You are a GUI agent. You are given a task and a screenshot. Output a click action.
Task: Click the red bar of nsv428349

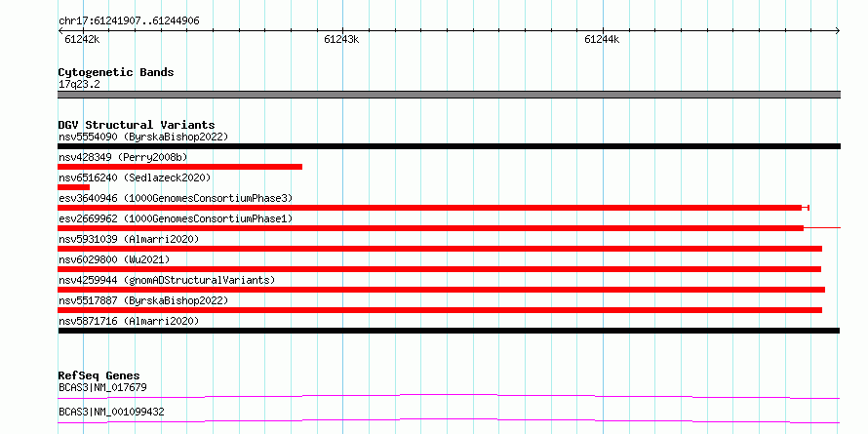click(x=179, y=167)
